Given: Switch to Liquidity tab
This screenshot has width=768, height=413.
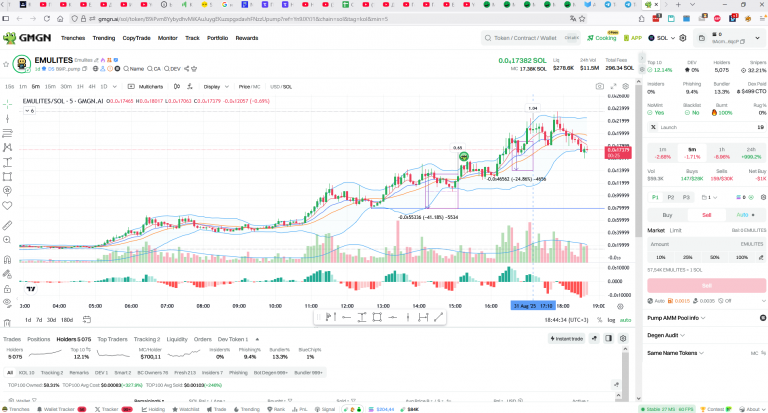Looking at the screenshot, I should 177,339.
